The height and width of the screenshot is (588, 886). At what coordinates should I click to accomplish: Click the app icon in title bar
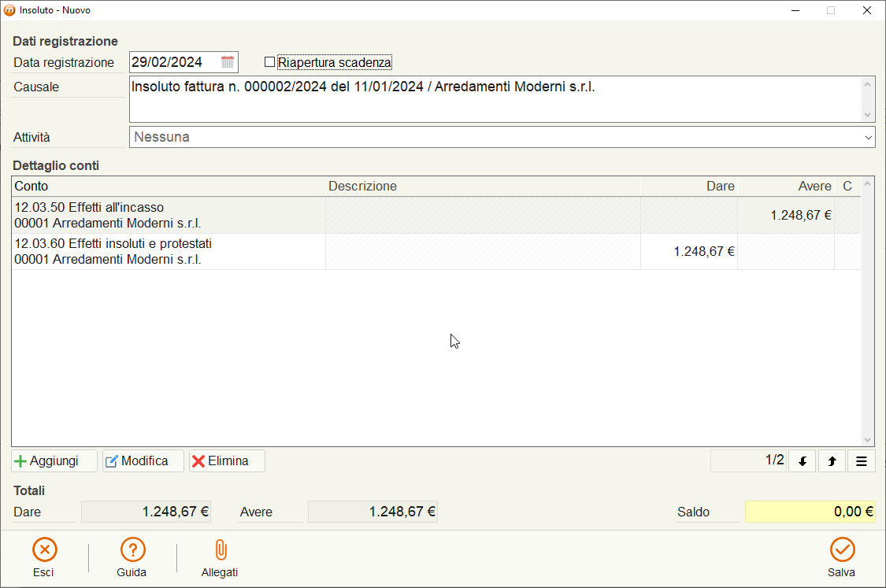(x=9, y=10)
